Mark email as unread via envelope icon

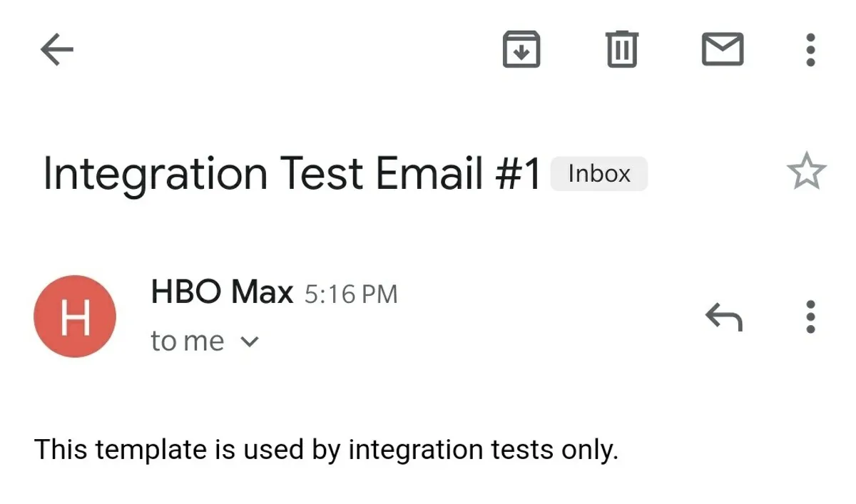(x=723, y=50)
